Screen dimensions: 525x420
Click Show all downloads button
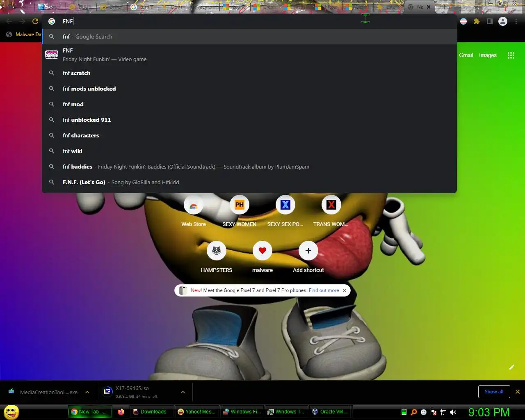click(494, 392)
